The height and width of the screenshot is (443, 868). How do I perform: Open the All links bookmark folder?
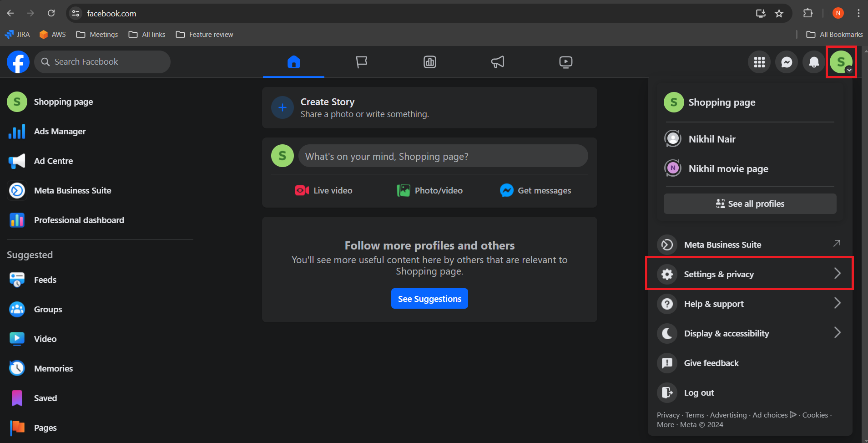click(147, 35)
